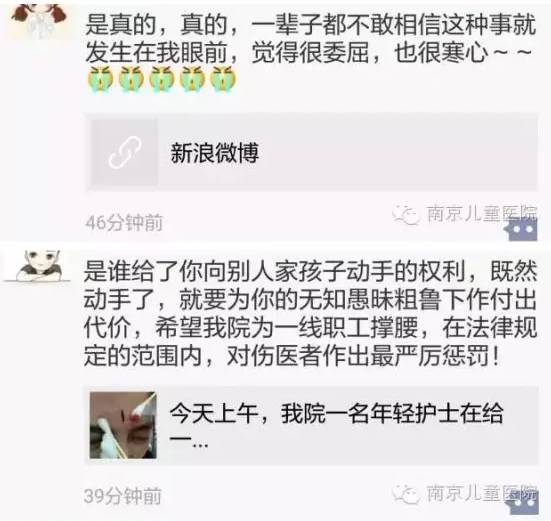Click the 新浪微博 title text
This screenshot has width=551, height=521.
click(x=215, y=153)
